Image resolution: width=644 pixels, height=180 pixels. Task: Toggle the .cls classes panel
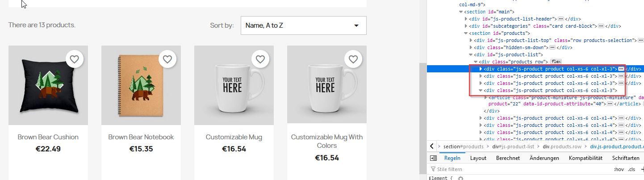[631, 169]
